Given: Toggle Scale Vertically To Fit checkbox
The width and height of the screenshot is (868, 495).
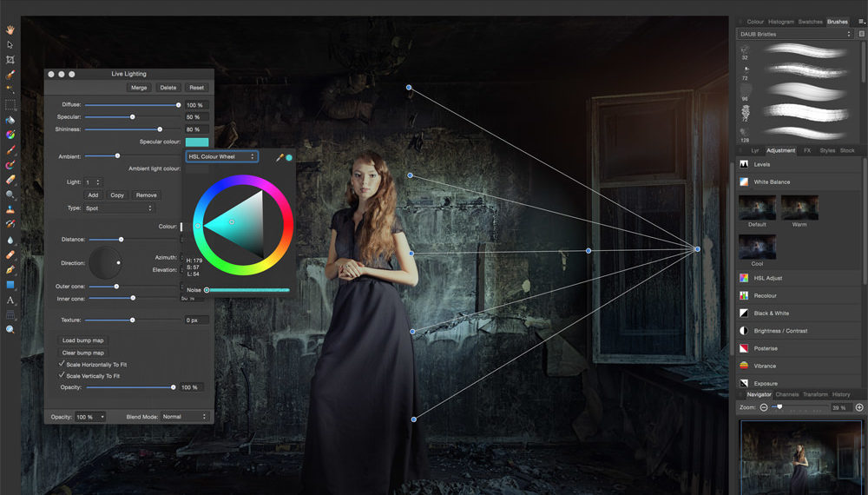Looking at the screenshot, I should pos(62,375).
